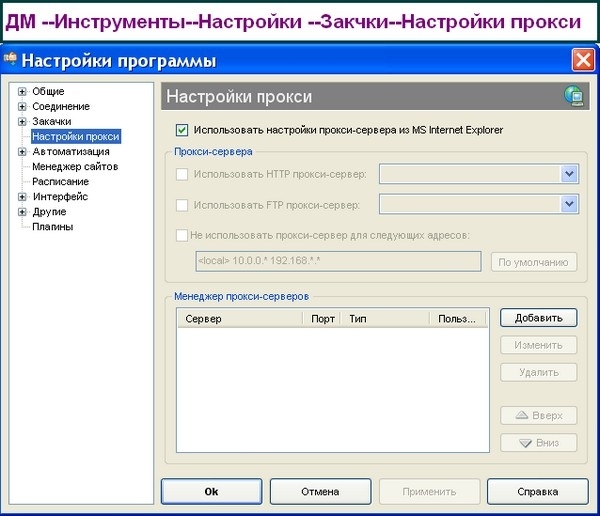Click the Удалить button
The width and height of the screenshot is (600, 516).
(x=538, y=372)
